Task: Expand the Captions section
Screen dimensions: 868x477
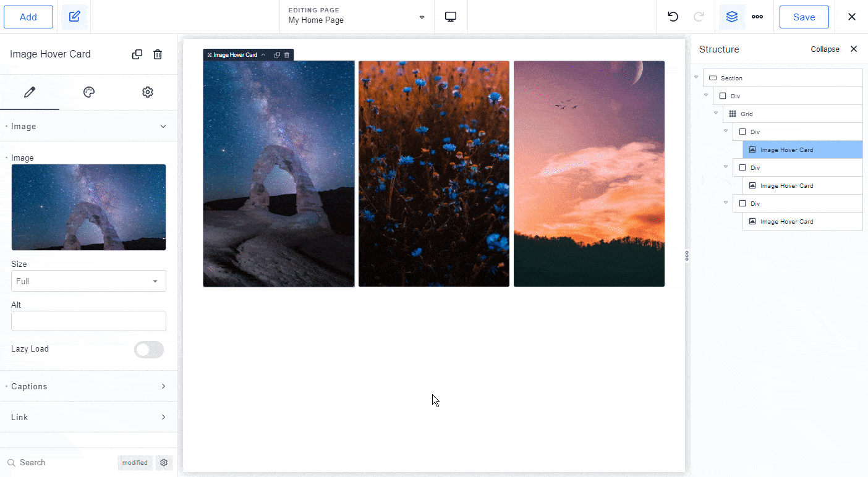Action: click(88, 386)
